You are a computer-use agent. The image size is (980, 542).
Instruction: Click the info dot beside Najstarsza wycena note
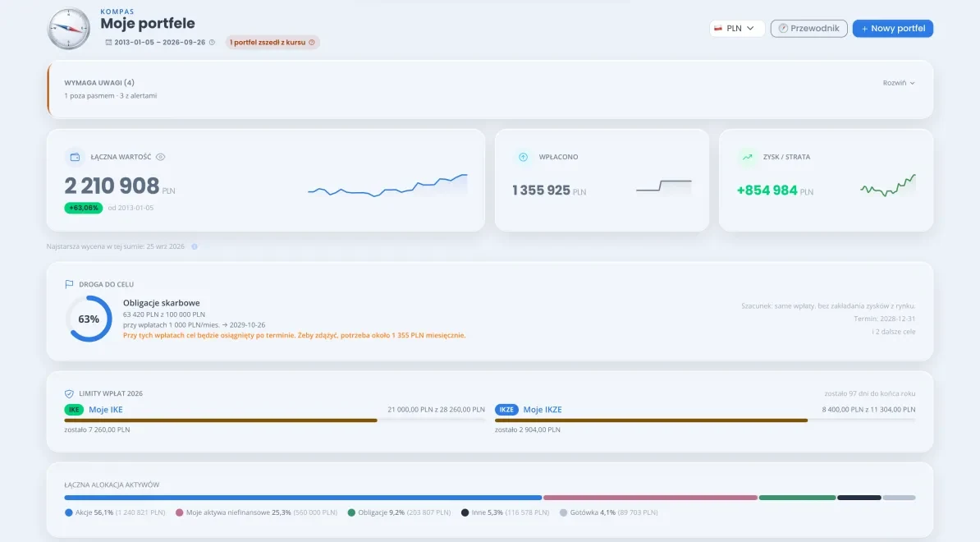coord(195,247)
